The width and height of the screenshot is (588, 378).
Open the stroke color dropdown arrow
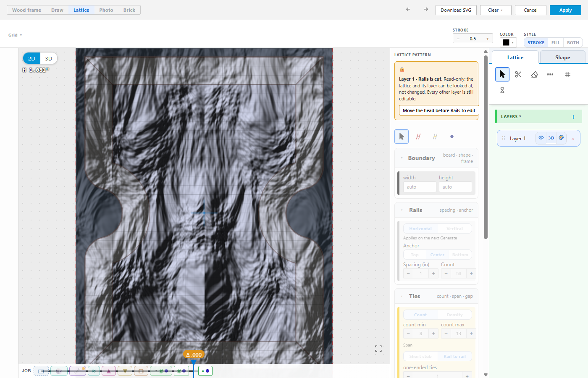coord(513,43)
